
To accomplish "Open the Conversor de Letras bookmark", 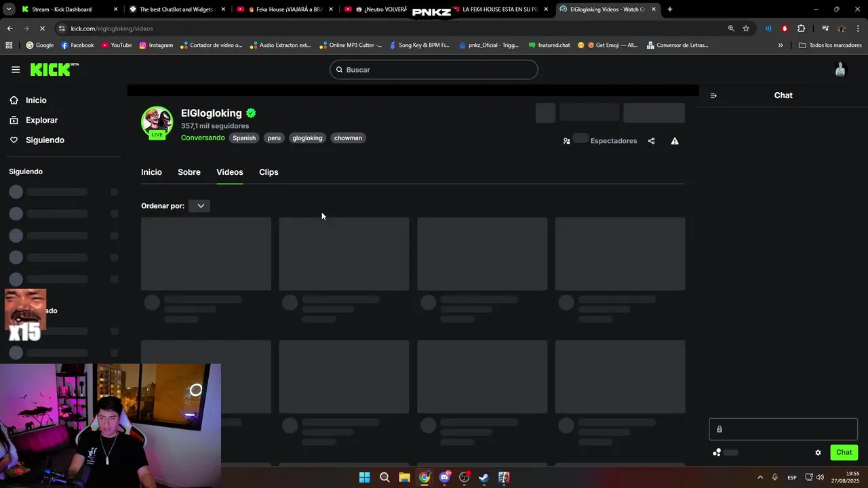I will pyautogui.click(x=677, y=45).
